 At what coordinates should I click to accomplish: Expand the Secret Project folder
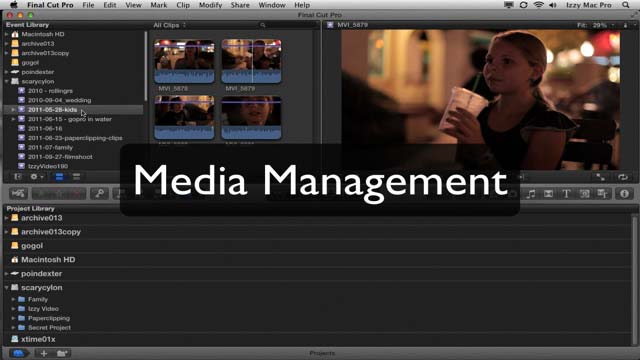coord(13,327)
